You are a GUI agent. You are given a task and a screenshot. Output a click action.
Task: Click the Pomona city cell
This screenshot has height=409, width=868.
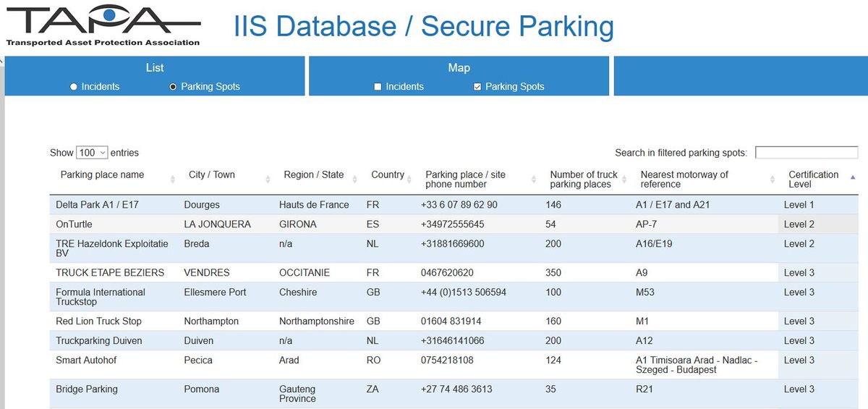pos(202,389)
